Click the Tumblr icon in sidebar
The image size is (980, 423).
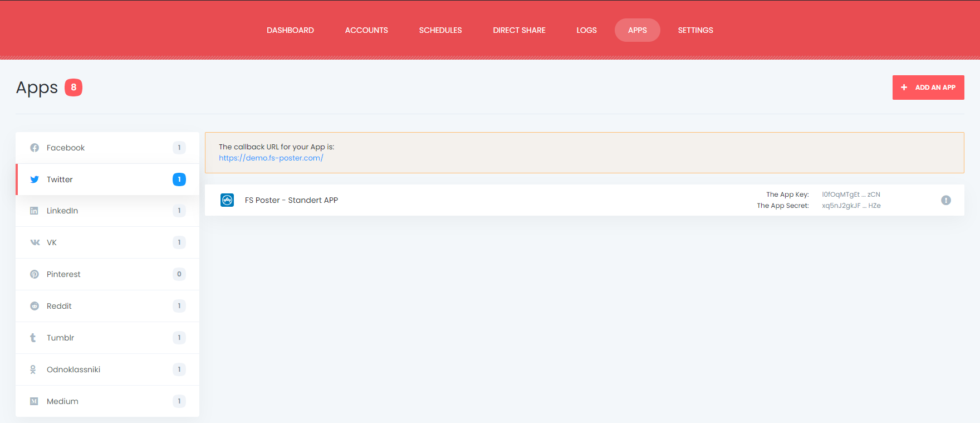tap(33, 338)
